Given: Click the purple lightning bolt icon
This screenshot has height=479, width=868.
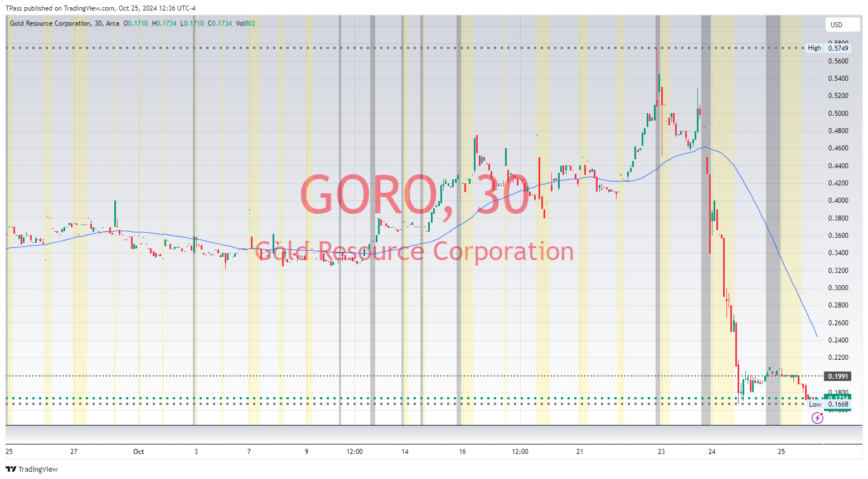Looking at the screenshot, I should coord(817,418).
